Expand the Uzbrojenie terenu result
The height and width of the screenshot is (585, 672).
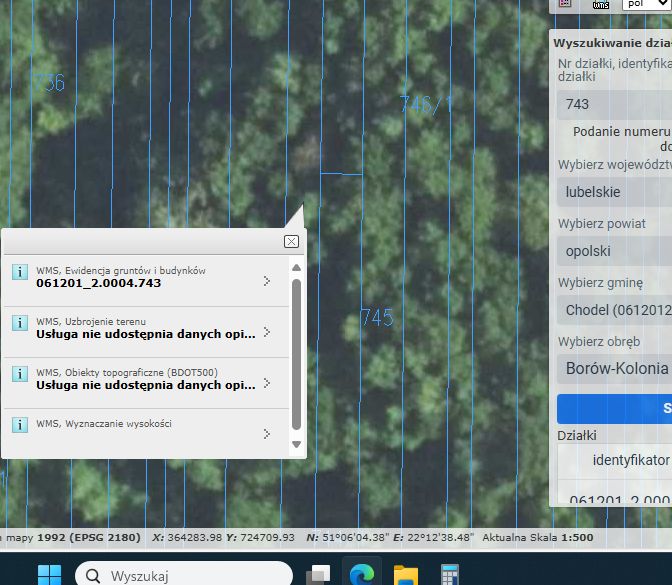pos(267,332)
